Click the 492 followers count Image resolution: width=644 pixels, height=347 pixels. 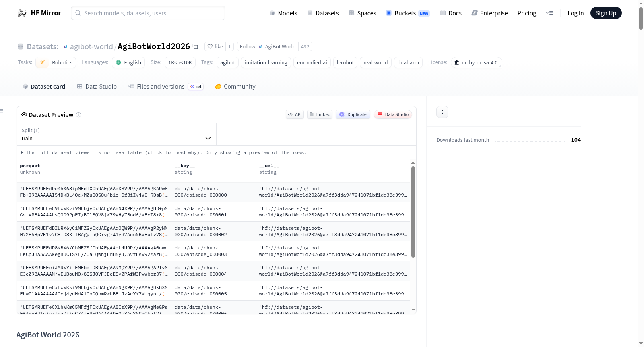point(305,46)
